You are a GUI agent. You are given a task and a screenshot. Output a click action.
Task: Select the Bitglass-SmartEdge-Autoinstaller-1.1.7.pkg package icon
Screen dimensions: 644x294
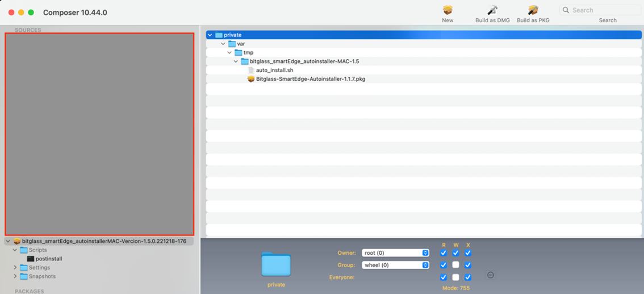click(251, 79)
